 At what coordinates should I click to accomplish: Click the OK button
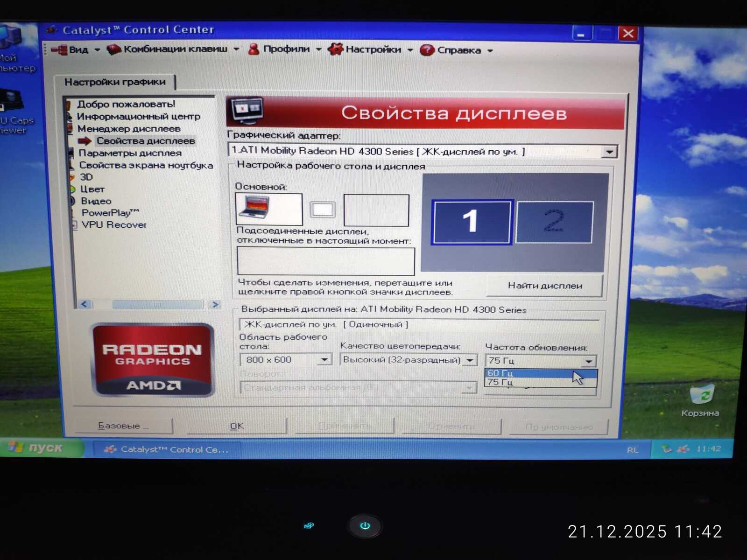237,426
